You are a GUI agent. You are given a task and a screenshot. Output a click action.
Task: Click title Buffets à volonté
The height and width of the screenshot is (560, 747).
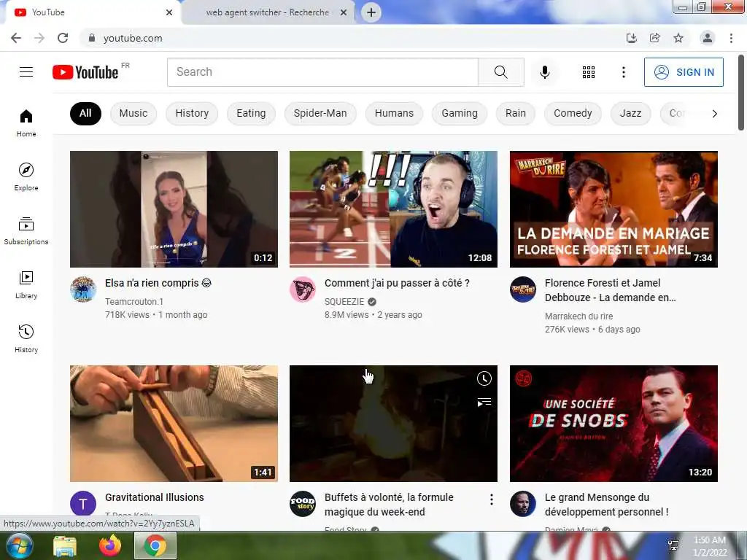coord(389,505)
